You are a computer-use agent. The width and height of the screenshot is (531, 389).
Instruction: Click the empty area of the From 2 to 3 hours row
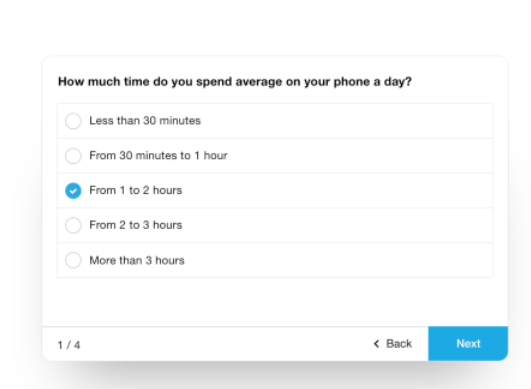(337, 225)
